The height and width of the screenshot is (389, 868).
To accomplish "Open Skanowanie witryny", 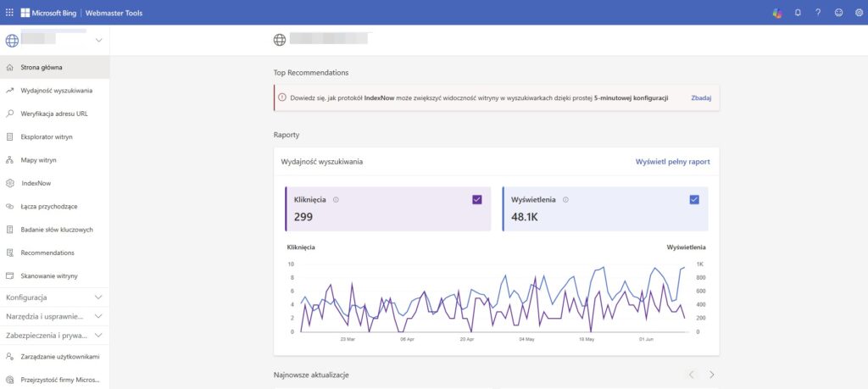I will pos(55,275).
